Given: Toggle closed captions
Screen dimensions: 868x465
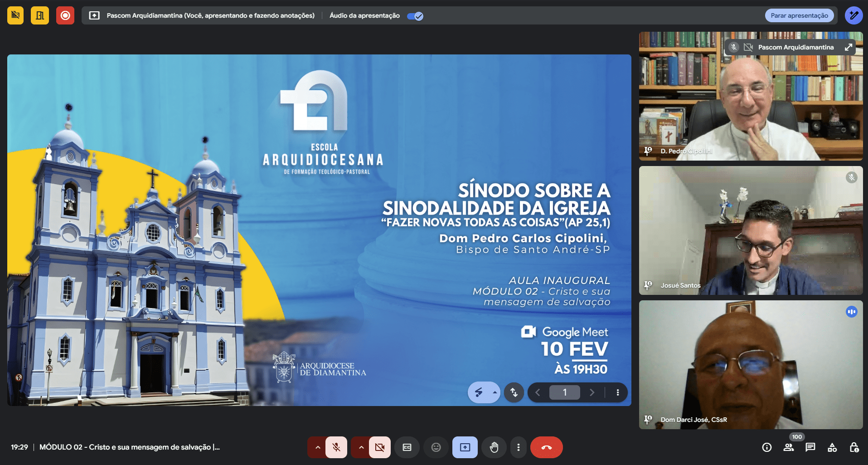Looking at the screenshot, I should 407,447.
